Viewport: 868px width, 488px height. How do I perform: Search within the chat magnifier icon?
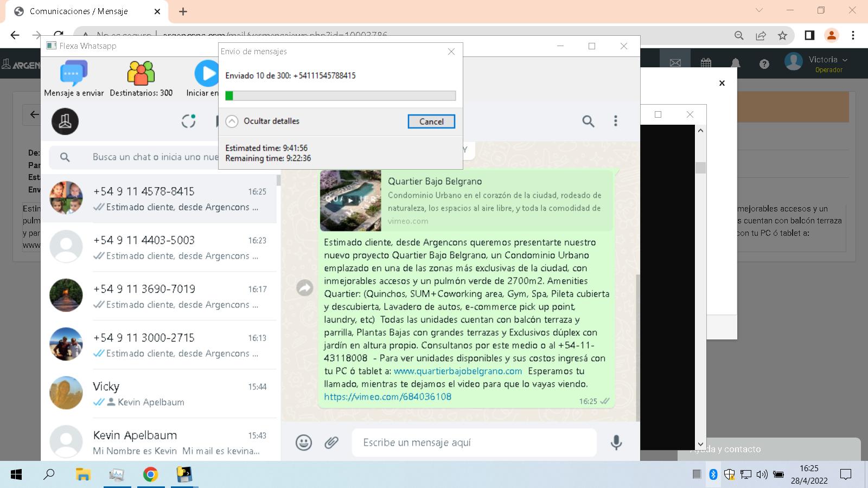[x=588, y=121]
